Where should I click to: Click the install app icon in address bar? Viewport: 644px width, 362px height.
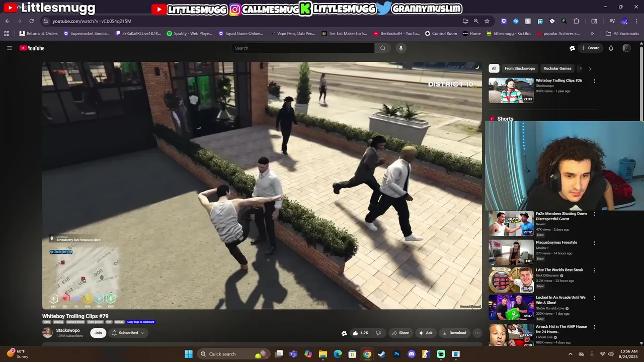465,21
